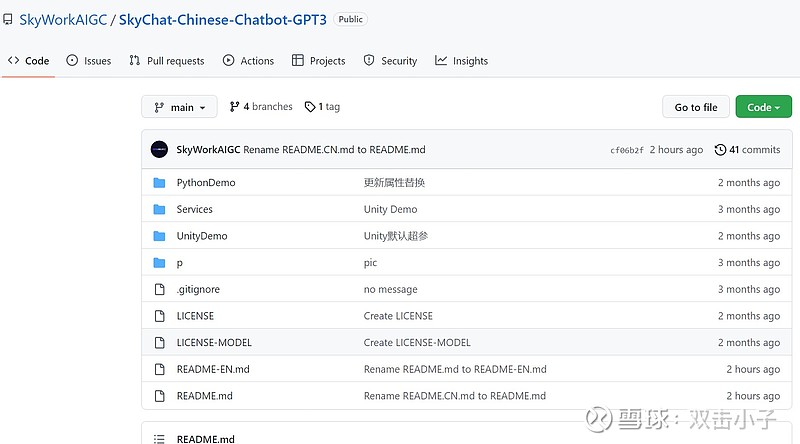The width and height of the screenshot is (800, 444).
Task: View the 1 tag link
Action: 322,107
